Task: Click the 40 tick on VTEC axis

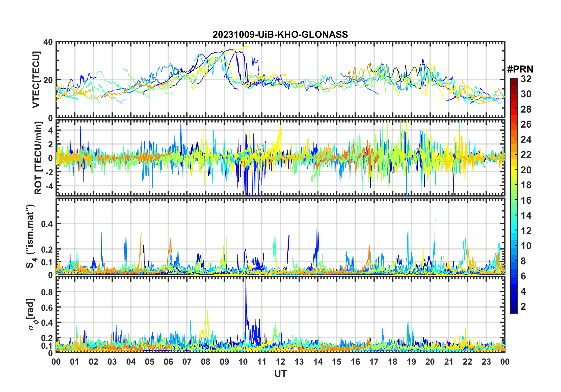Action: click(48, 42)
